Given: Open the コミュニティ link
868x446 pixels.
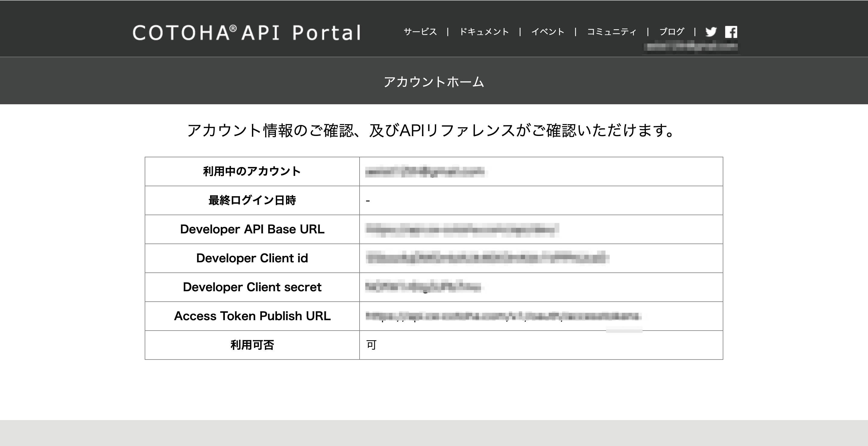Looking at the screenshot, I should pyautogui.click(x=612, y=32).
